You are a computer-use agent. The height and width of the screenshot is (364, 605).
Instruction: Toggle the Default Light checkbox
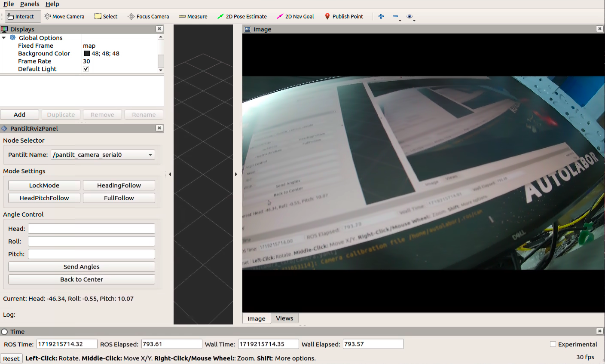tap(86, 69)
